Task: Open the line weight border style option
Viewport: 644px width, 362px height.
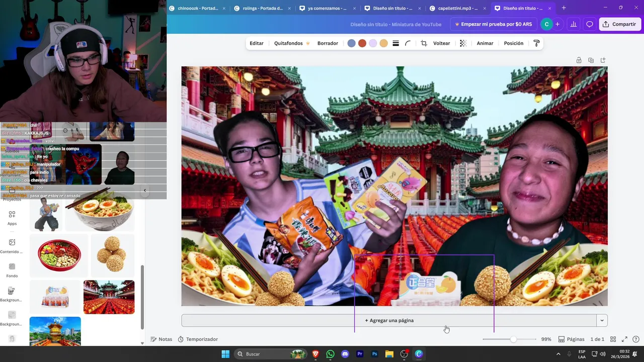Action: tap(396, 43)
